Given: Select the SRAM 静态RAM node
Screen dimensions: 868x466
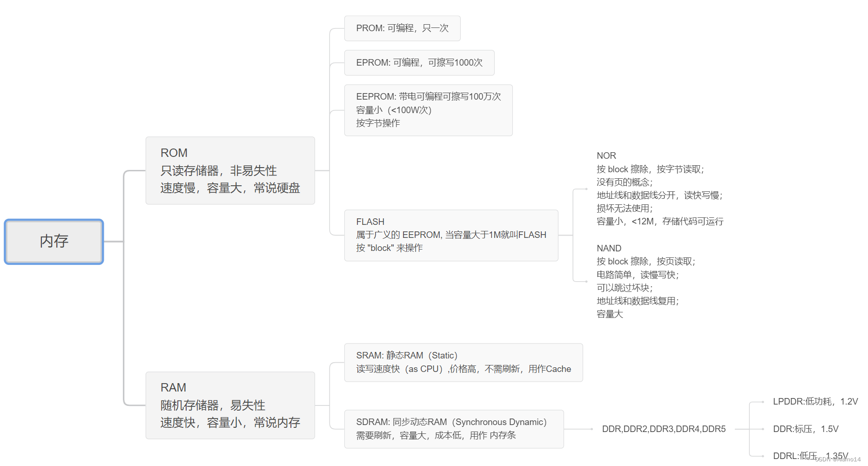Looking at the screenshot, I should [x=463, y=362].
